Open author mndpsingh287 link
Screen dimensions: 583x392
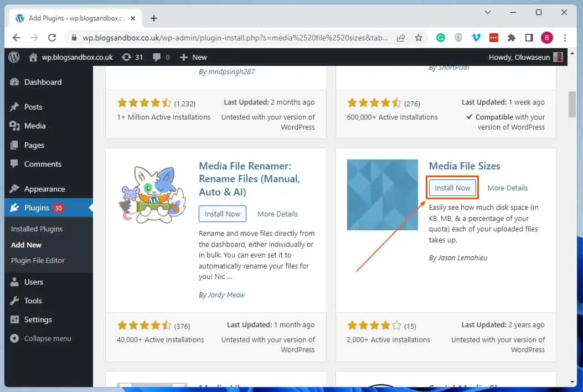(231, 71)
